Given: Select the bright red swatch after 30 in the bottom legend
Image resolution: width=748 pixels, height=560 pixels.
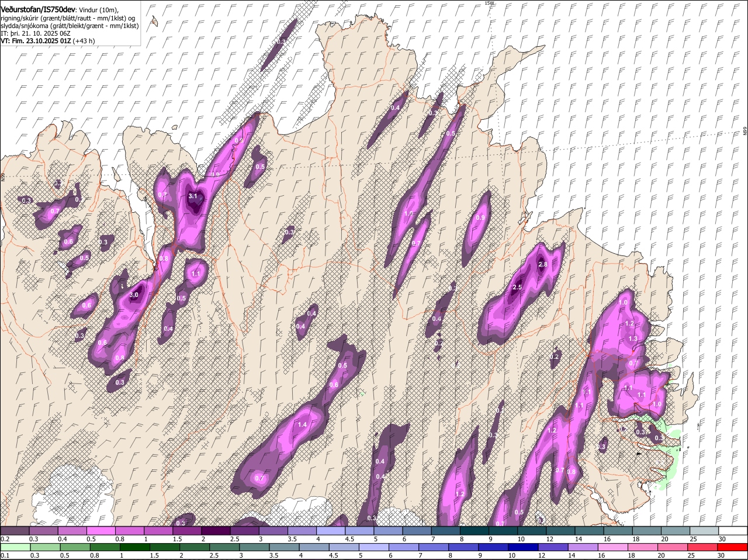Looking at the screenshot, I should click(733, 547).
